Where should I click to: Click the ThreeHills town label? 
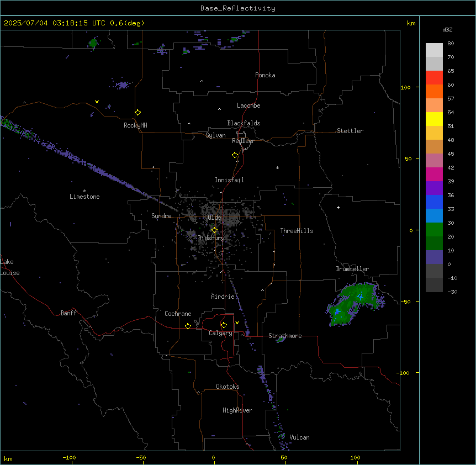[x=297, y=231]
